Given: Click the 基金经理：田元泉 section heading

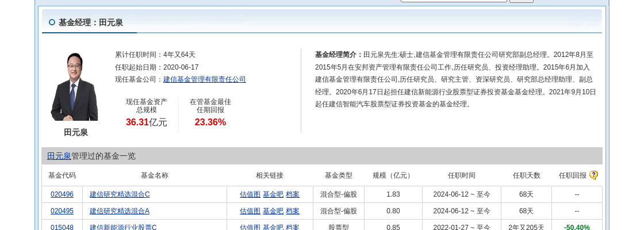Looking at the screenshot, I should pyautogui.click(x=91, y=22).
